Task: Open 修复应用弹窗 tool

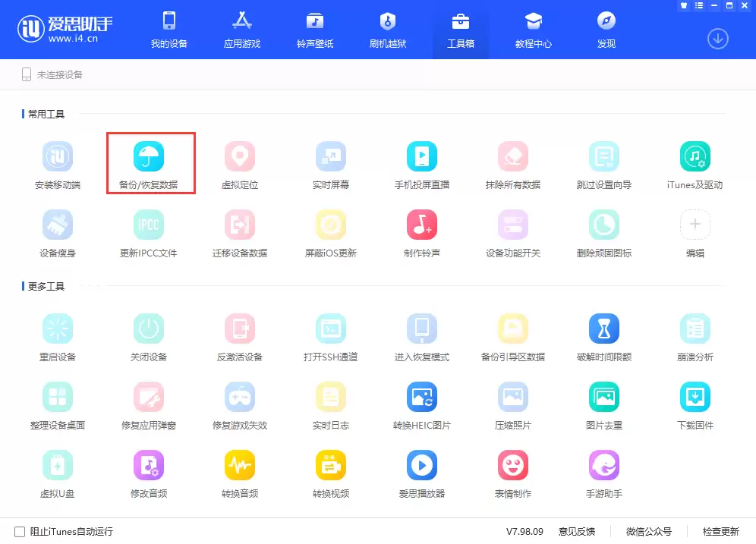Action: tap(149, 406)
